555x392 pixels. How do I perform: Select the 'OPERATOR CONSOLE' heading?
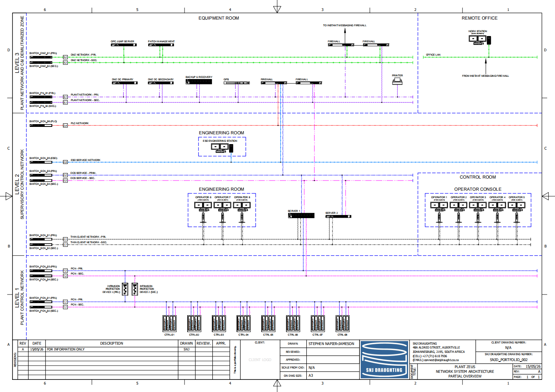478,189
